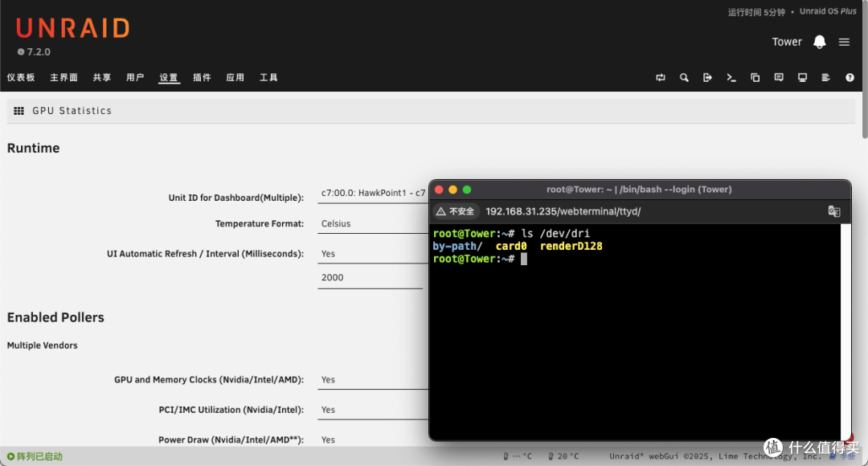Open the 工具 tools tab

[x=268, y=77]
